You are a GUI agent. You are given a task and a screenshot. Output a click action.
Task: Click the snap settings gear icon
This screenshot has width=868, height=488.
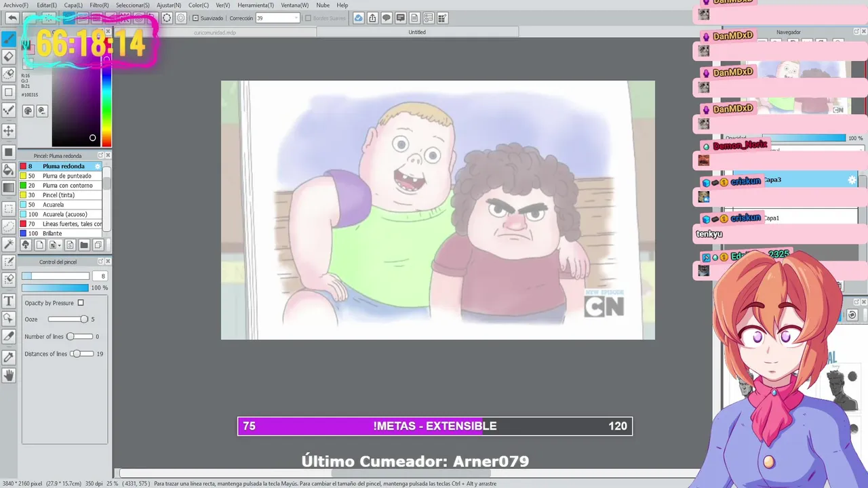point(181,18)
